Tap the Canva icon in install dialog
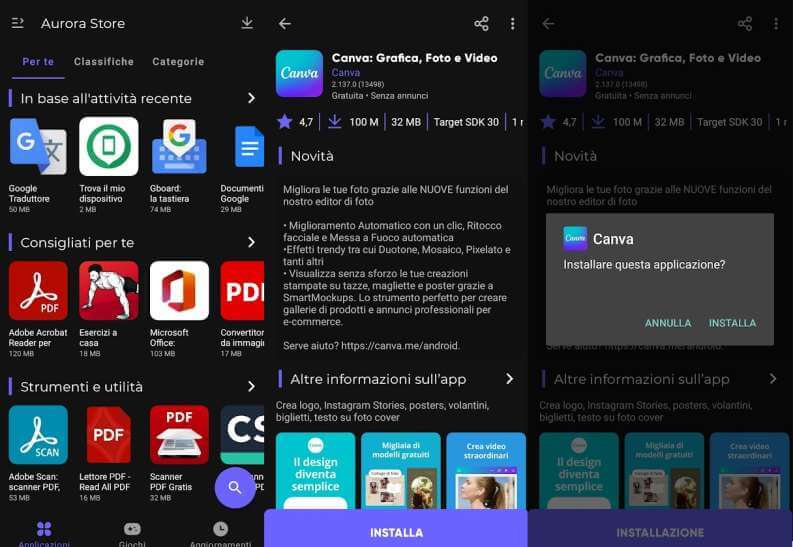Image resolution: width=793 pixels, height=547 pixels. 575,239
